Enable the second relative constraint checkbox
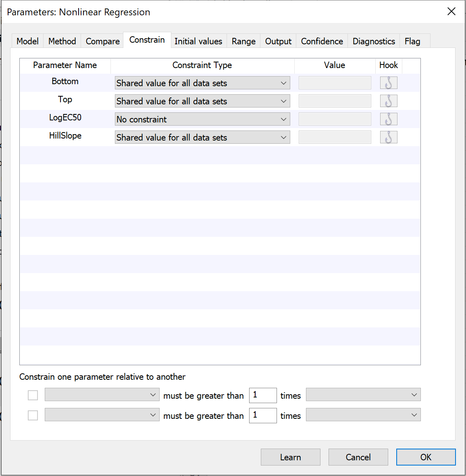 click(33, 415)
